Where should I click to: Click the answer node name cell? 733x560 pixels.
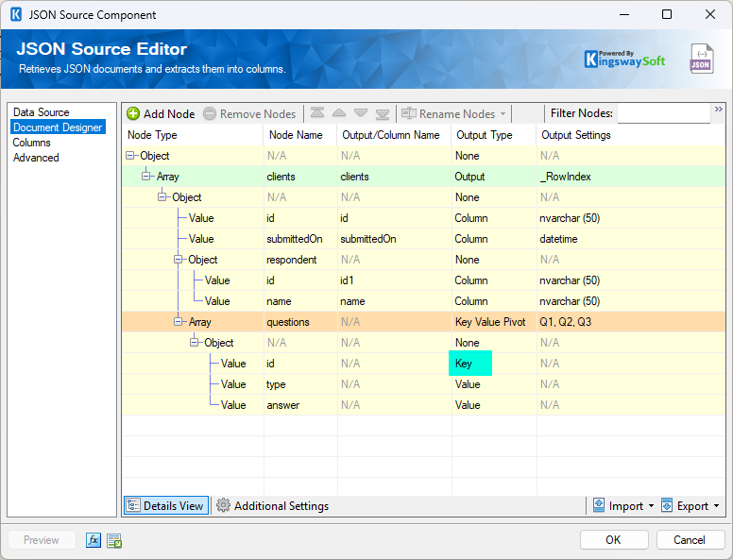(300, 405)
